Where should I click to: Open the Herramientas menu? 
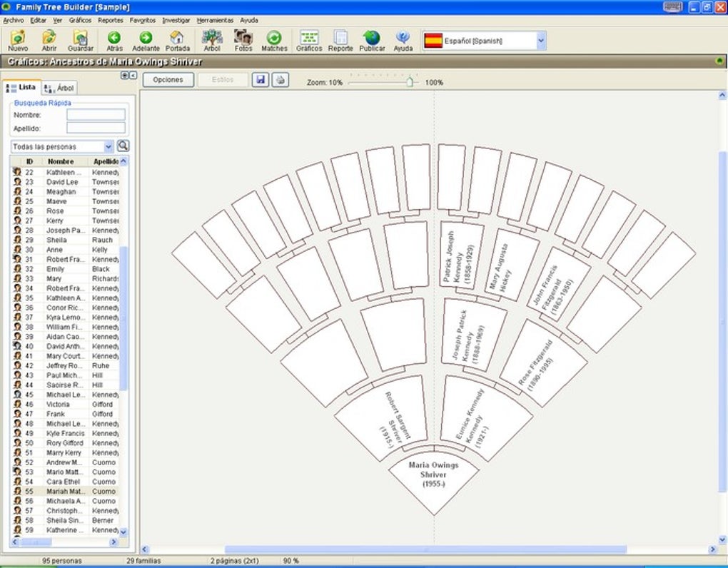[x=215, y=21]
